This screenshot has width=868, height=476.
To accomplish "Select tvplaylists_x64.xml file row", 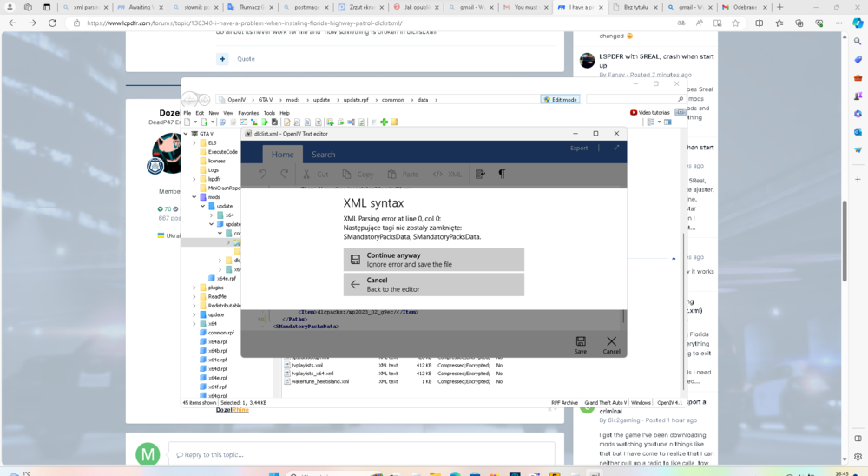I will pos(393,374).
